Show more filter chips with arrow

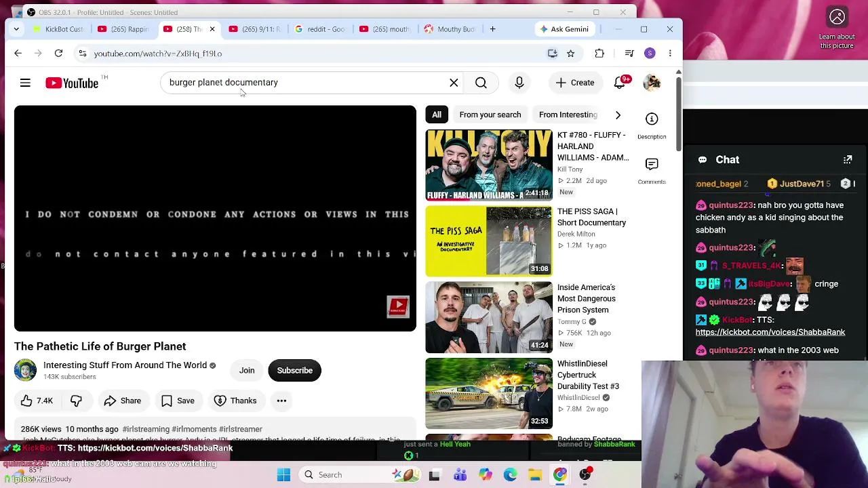[618, 115]
